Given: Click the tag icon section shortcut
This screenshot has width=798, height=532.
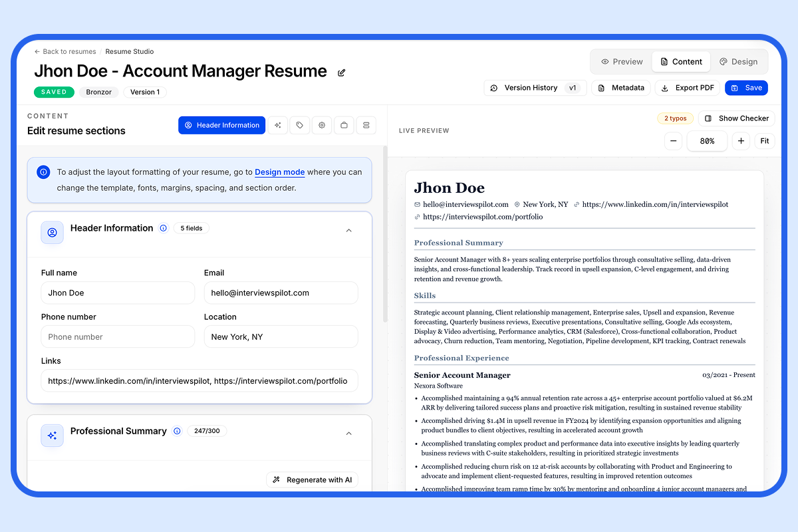Looking at the screenshot, I should click(x=300, y=125).
